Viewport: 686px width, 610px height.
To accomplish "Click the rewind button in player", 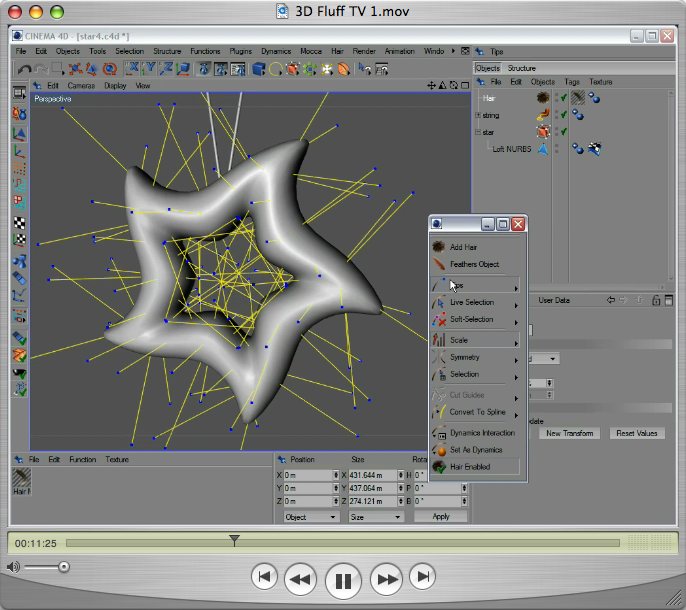I will (x=300, y=579).
